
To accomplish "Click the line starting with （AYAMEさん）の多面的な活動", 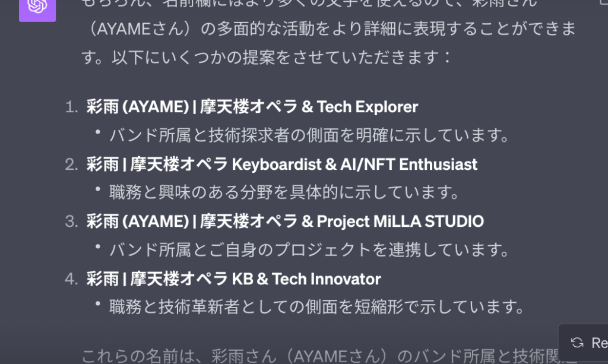I will point(330,29).
